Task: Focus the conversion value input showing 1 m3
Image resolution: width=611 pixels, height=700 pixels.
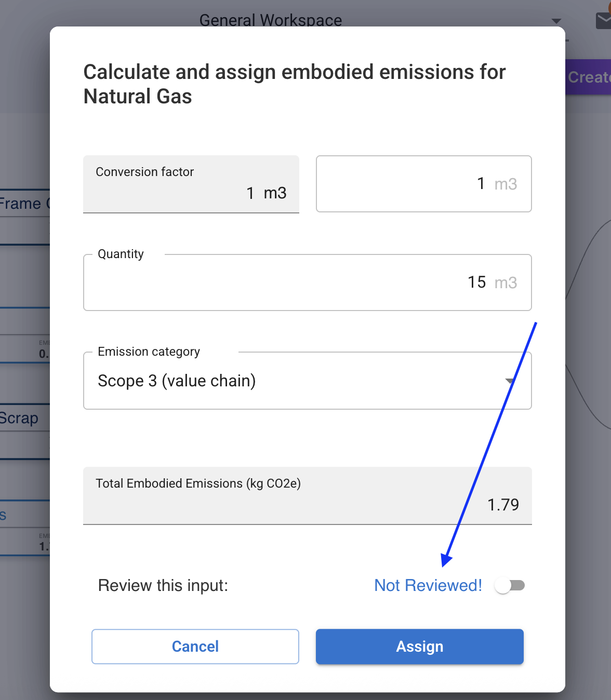Action: [423, 184]
